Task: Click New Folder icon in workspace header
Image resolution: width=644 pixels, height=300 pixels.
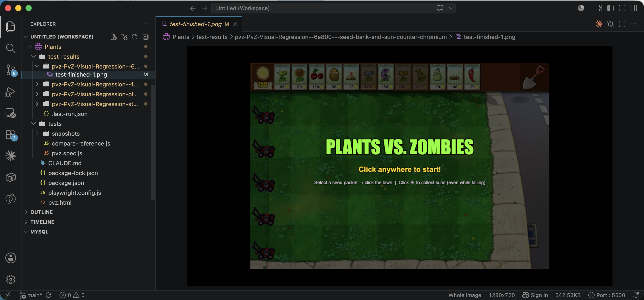Action: point(124,37)
